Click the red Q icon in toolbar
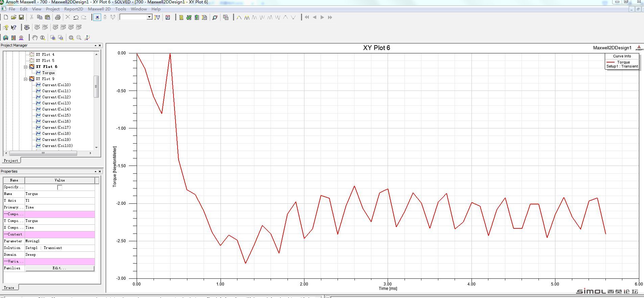The width and height of the screenshot is (644, 298). click(x=168, y=17)
